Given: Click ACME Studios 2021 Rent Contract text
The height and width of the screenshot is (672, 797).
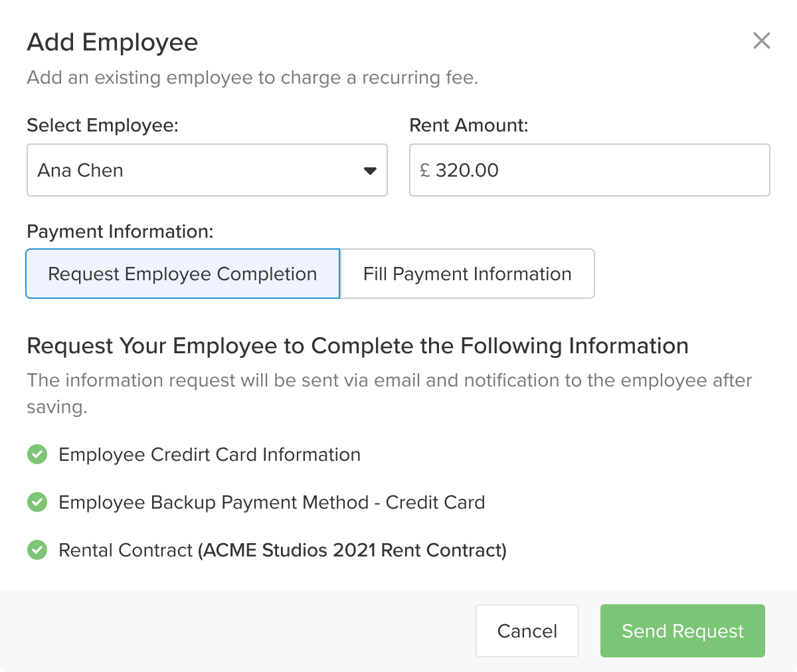Looking at the screenshot, I should pos(352,550).
